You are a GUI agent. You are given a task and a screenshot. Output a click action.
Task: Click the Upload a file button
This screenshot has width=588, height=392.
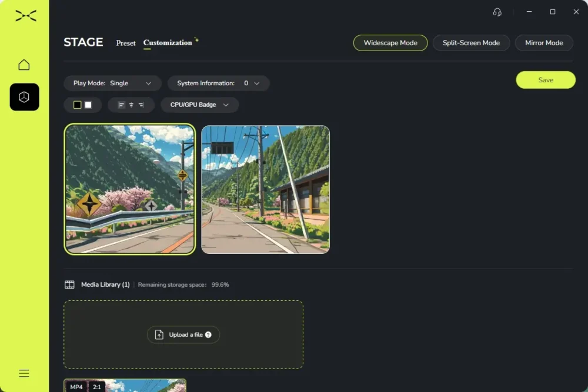(x=183, y=334)
